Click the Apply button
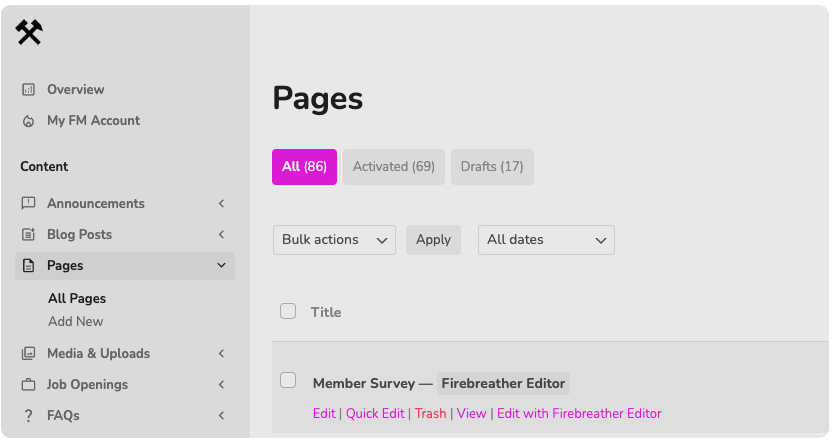832x443 pixels. pyautogui.click(x=433, y=240)
